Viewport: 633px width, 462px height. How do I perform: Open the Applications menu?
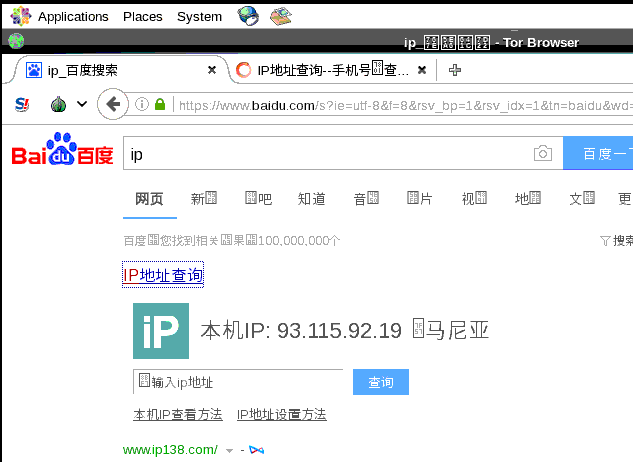73,17
